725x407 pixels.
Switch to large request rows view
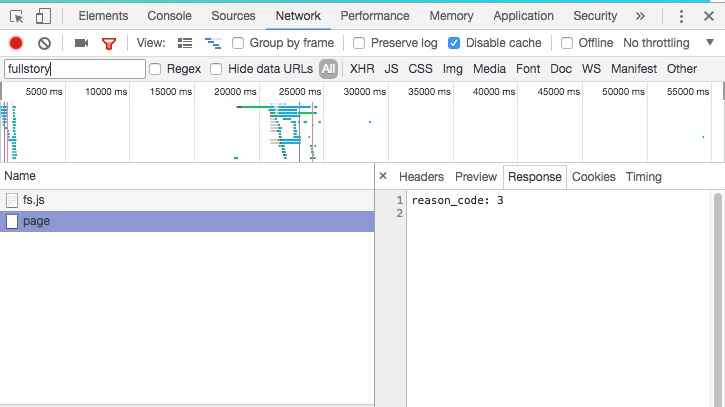click(x=185, y=43)
